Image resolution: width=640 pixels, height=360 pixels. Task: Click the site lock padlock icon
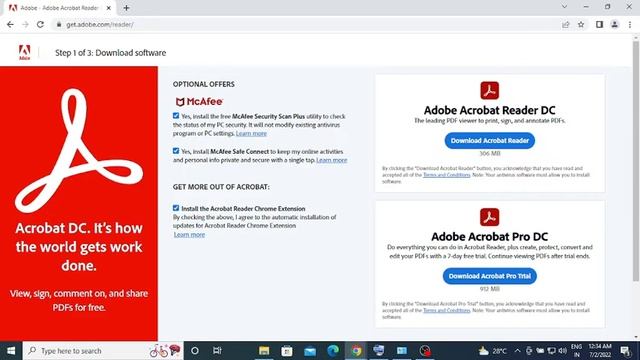[59, 24]
